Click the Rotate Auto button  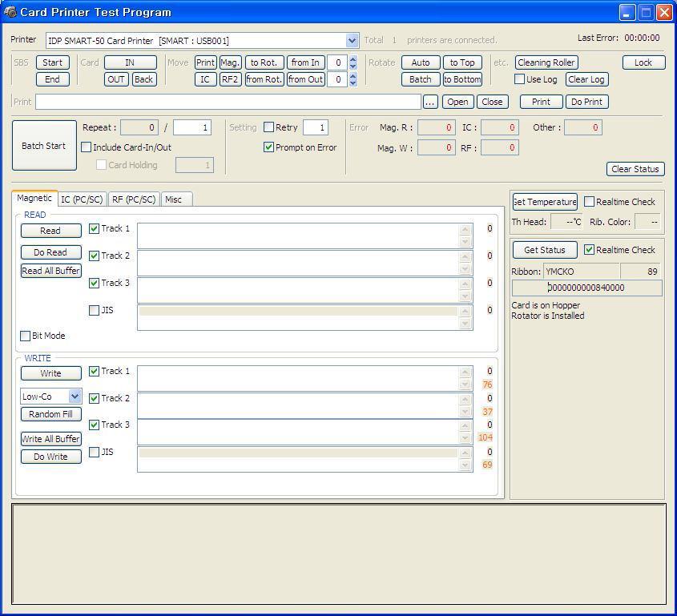tap(421, 62)
